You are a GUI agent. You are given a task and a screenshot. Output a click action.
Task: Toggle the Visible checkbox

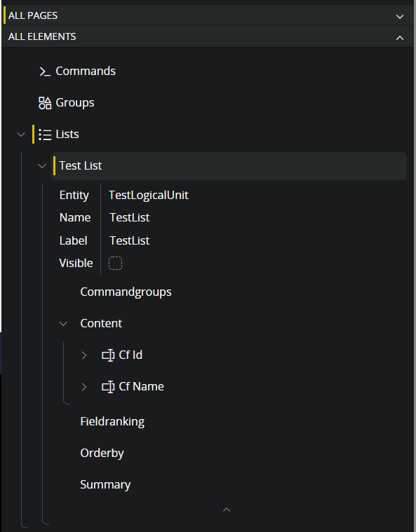[x=115, y=264]
